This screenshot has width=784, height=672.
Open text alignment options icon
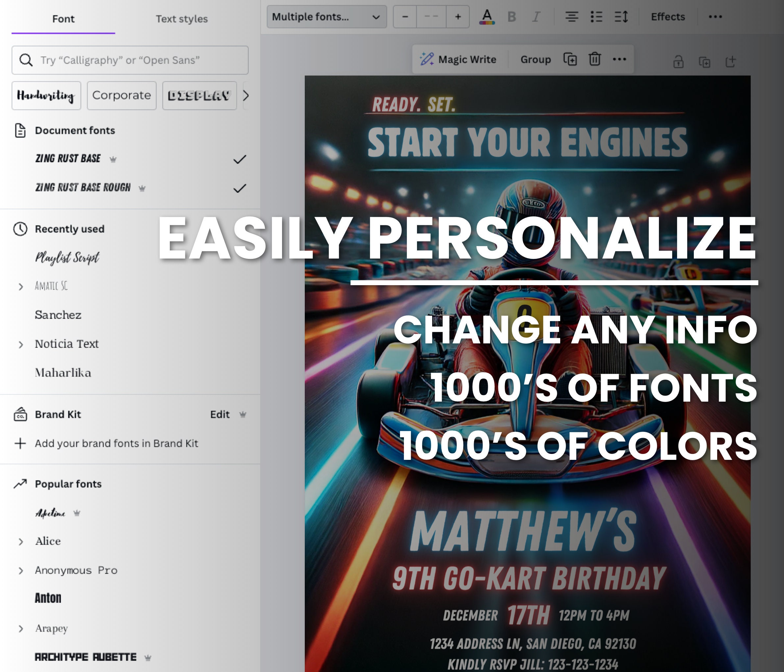pos(571,17)
